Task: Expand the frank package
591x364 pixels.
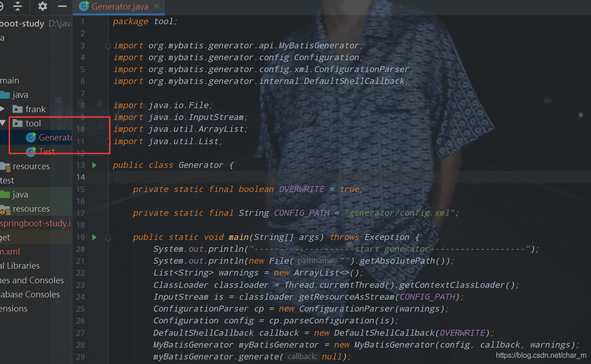Action: tap(3, 109)
